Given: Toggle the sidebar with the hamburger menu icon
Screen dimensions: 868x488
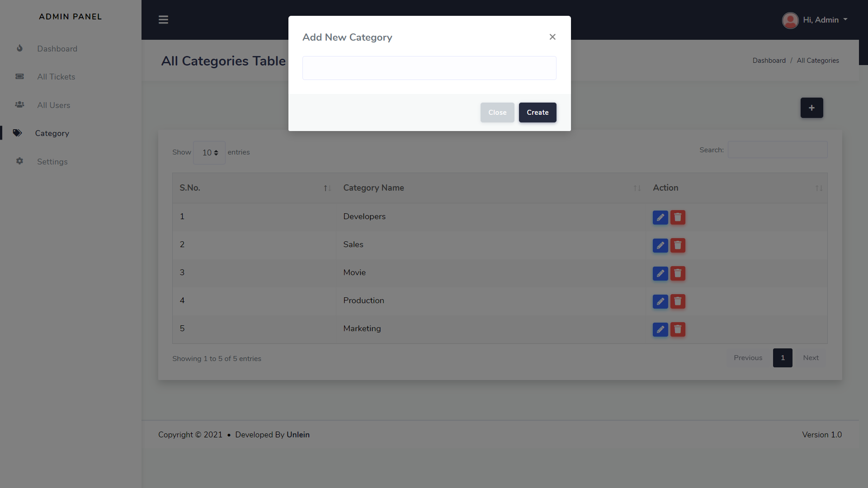Looking at the screenshot, I should (x=163, y=20).
